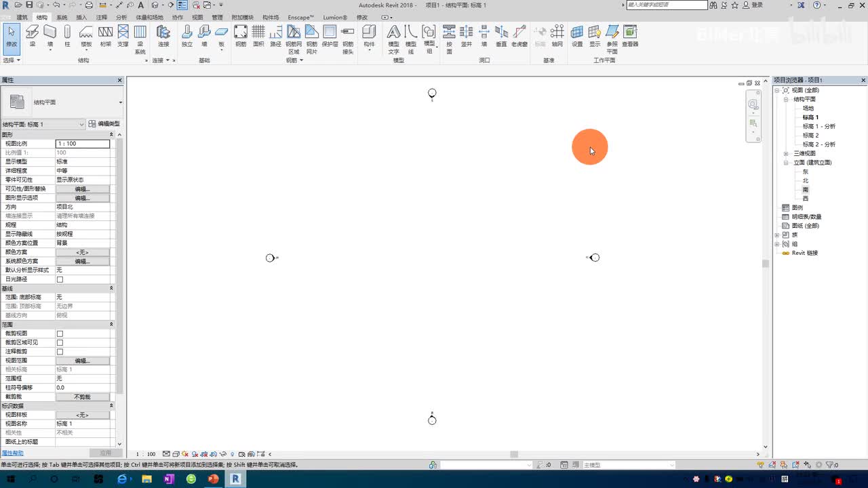Open the 属性帮助 link
This screenshot has height=488, width=868.
tap(12, 453)
